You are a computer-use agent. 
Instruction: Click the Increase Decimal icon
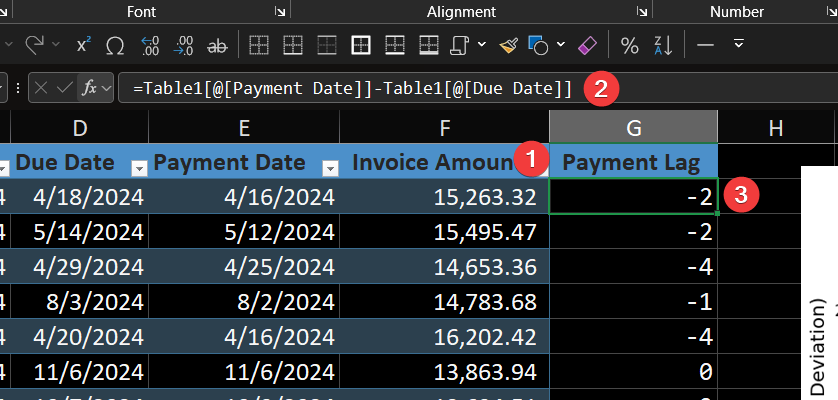pos(150,46)
